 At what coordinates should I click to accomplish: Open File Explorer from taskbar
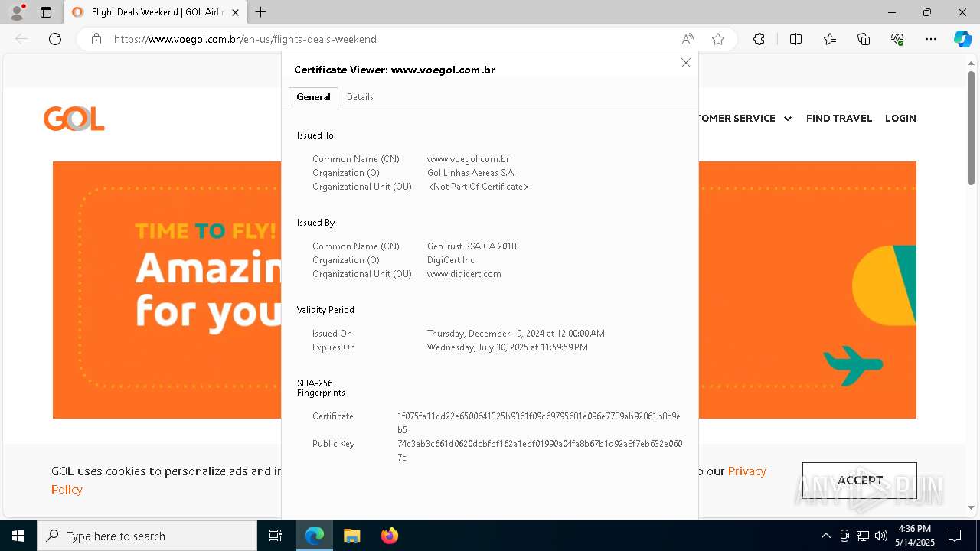[x=351, y=536]
